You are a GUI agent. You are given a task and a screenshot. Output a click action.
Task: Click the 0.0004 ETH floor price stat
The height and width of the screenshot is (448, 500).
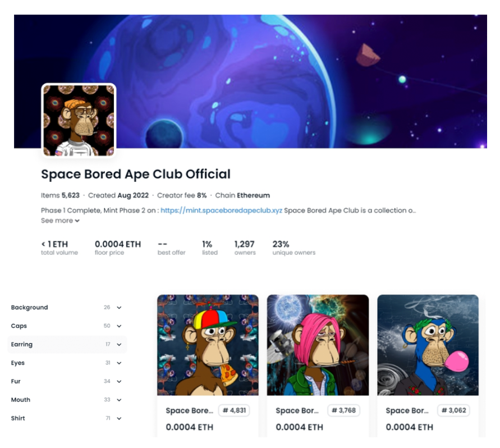(x=118, y=244)
